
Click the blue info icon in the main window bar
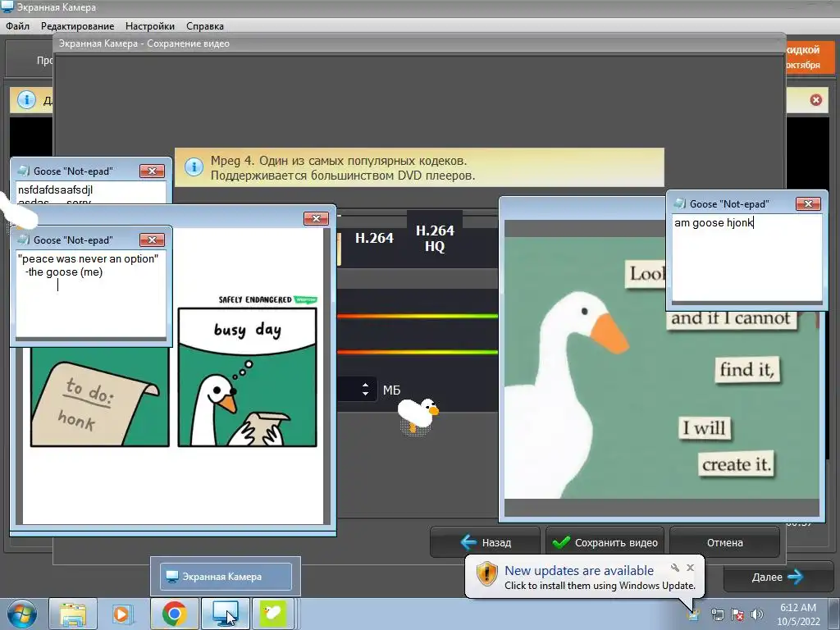(26, 99)
